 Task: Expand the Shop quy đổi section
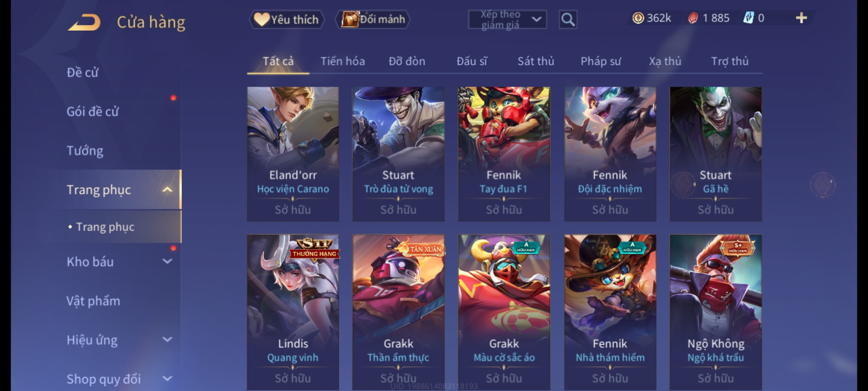coord(167,379)
